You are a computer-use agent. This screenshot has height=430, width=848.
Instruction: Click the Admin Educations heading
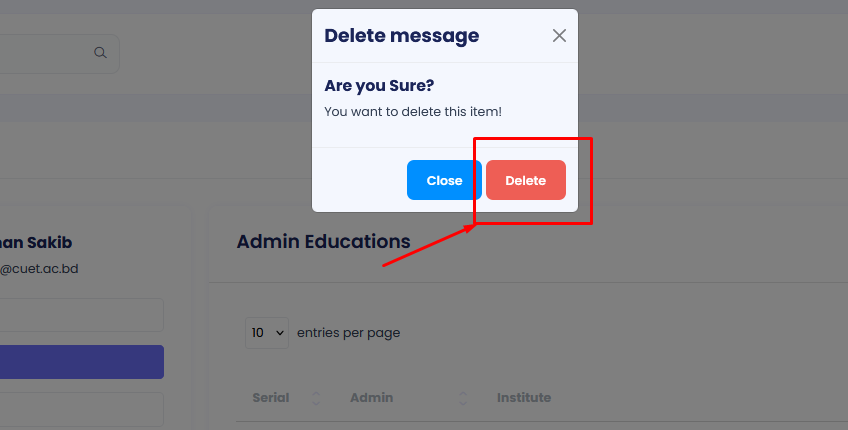coord(323,241)
